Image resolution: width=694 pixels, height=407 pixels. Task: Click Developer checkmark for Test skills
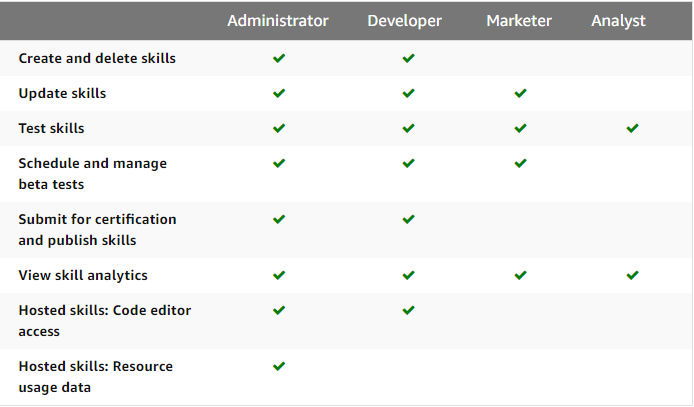[x=409, y=128]
